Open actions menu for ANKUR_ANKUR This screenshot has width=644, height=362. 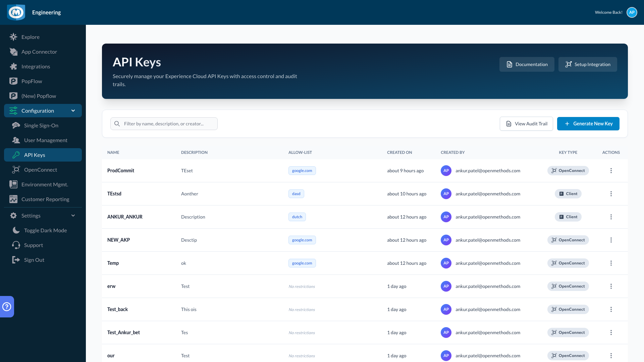611,217
